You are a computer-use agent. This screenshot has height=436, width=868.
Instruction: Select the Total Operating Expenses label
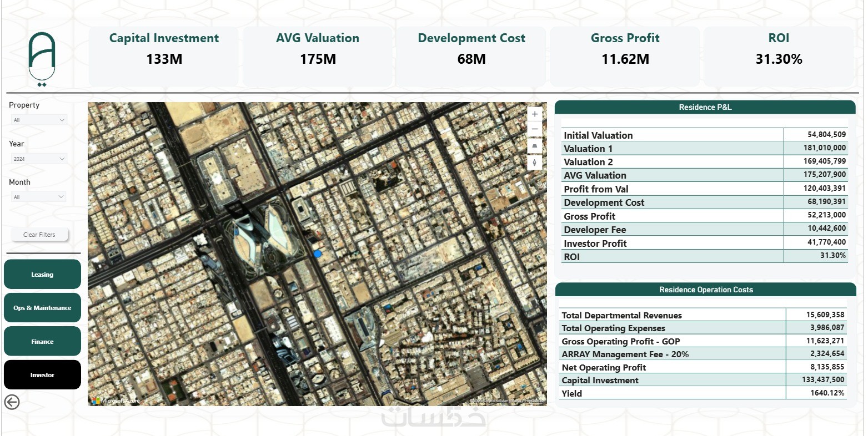pos(613,328)
